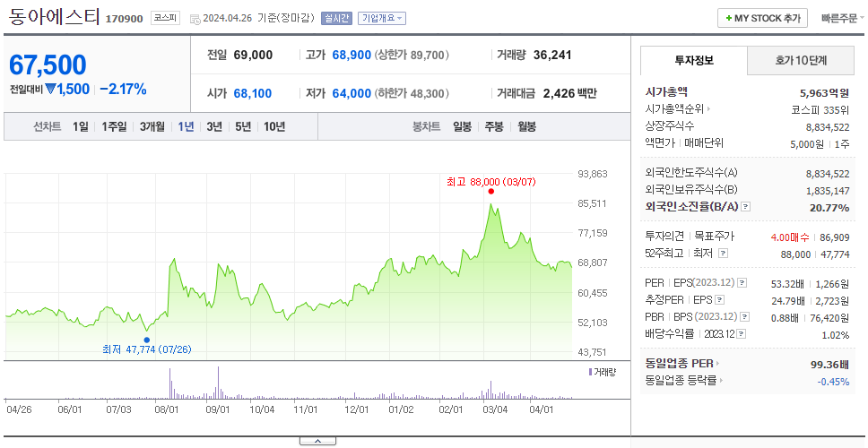The image size is (868, 448).
Task: Click the current price 67,500
Action: pyautogui.click(x=48, y=65)
